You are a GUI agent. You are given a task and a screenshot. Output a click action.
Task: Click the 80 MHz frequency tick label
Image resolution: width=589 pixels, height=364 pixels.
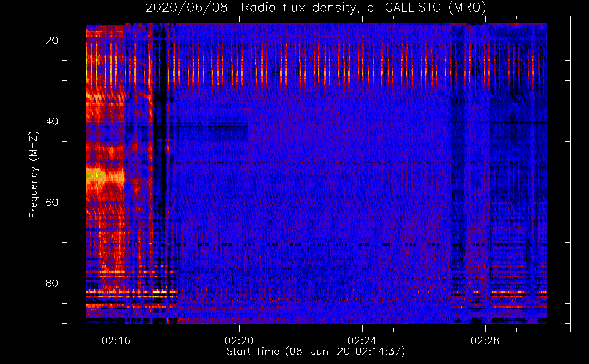(x=52, y=283)
